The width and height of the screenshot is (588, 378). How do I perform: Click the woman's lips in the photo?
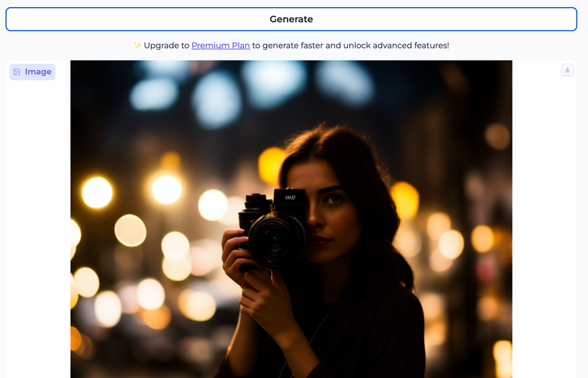point(320,242)
